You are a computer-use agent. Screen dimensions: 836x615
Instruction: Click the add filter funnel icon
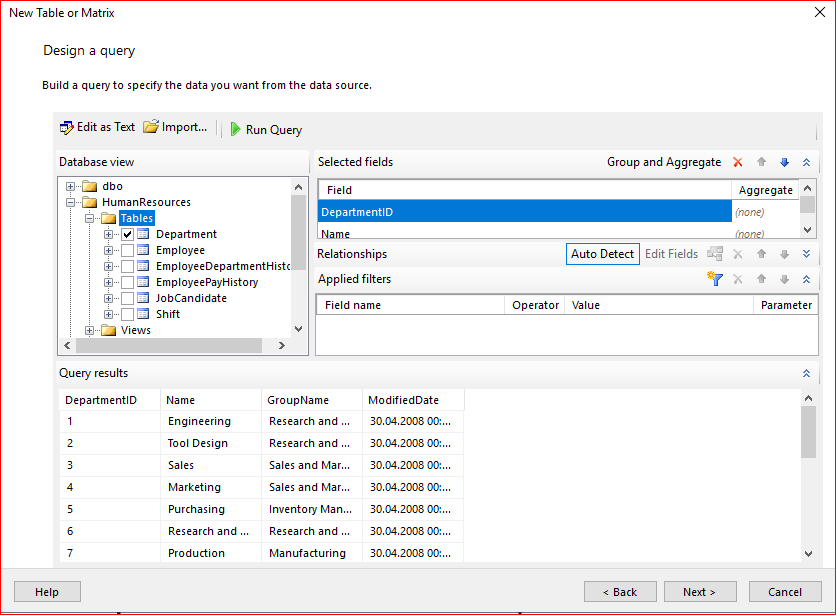coord(714,279)
